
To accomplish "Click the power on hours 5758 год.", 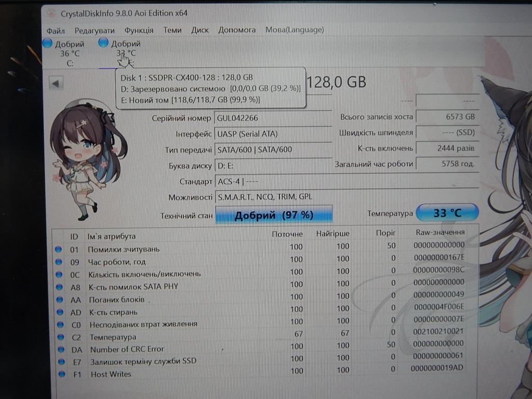I will click(x=447, y=164).
